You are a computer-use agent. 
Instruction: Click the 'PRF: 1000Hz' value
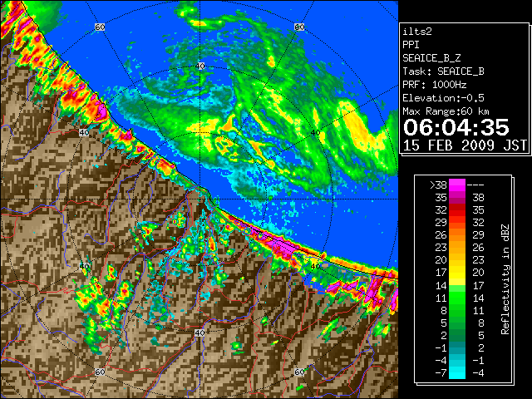pyautogui.click(x=435, y=85)
